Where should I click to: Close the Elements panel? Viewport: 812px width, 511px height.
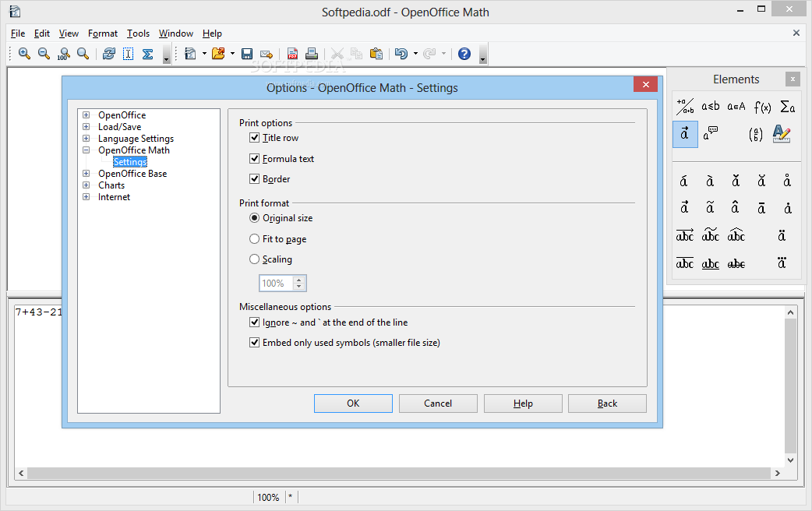[793, 79]
